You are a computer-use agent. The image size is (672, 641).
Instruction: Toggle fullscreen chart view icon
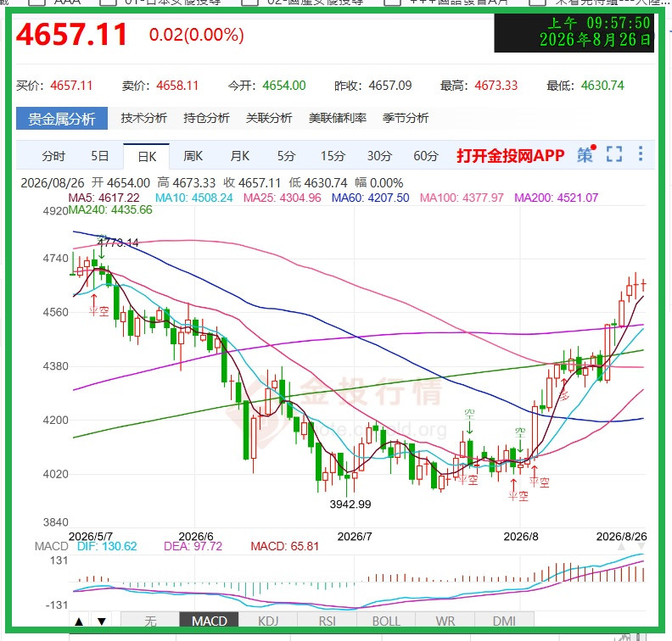coord(614,154)
